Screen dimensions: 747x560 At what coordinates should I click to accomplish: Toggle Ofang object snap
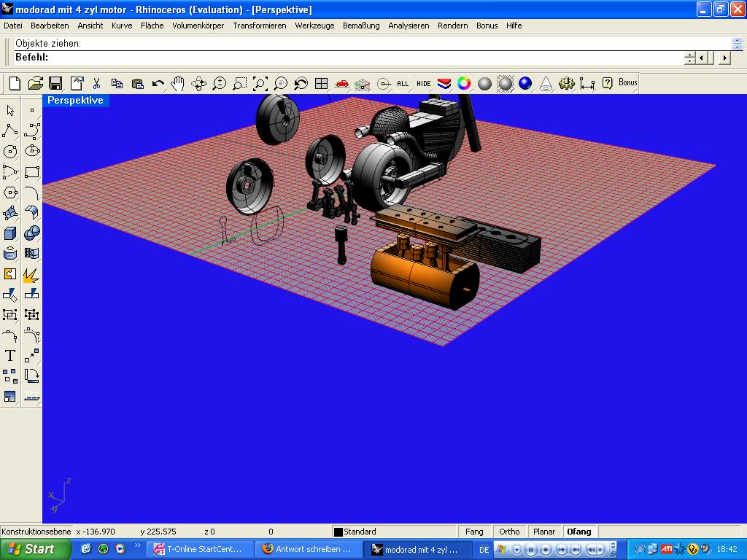click(579, 532)
